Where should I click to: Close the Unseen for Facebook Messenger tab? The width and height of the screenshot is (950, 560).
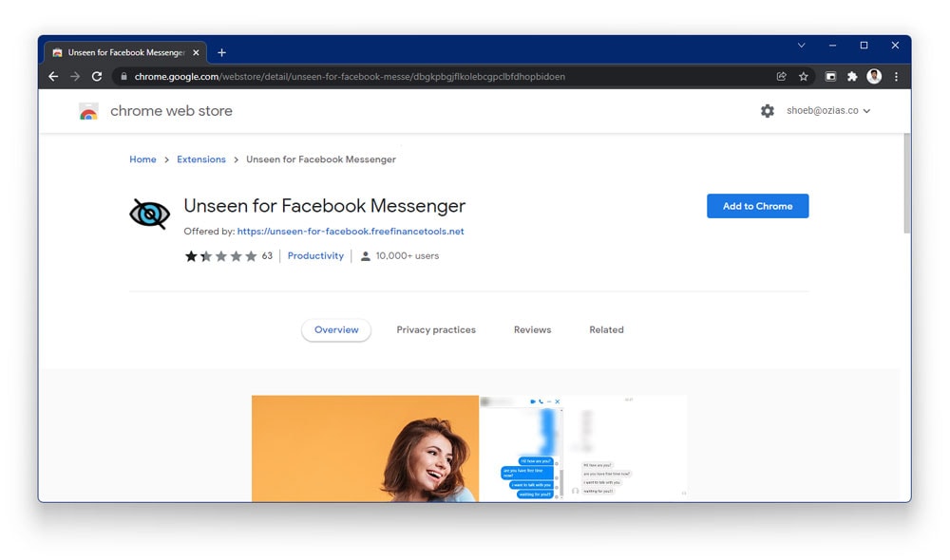tap(196, 52)
